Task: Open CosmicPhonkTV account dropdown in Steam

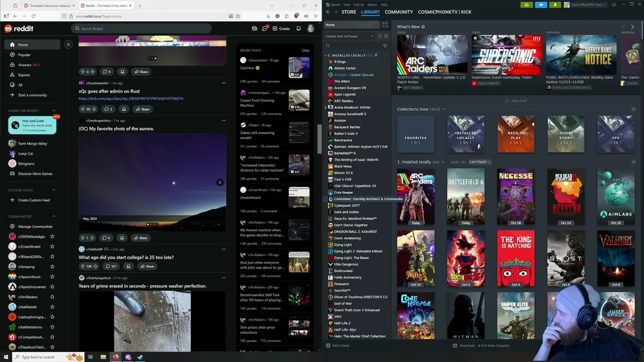Action: pos(586,5)
